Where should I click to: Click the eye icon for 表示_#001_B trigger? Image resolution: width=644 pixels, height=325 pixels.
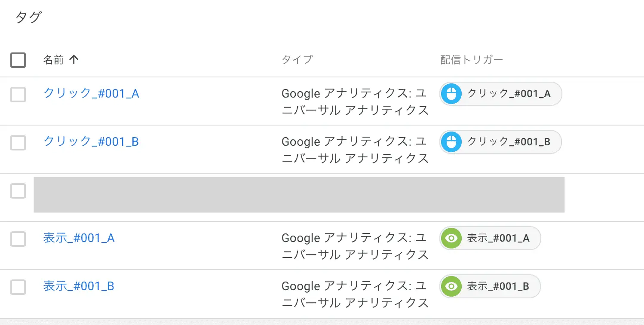pyautogui.click(x=451, y=286)
